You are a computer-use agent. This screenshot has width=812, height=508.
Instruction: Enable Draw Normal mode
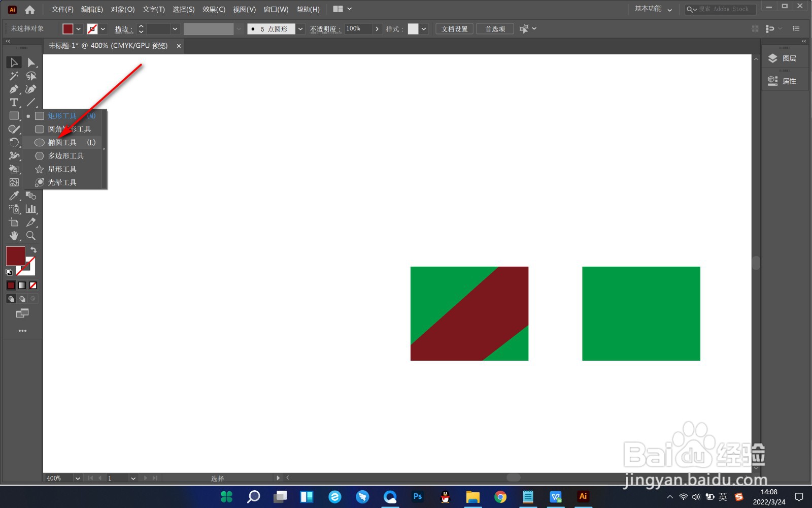[x=11, y=299]
